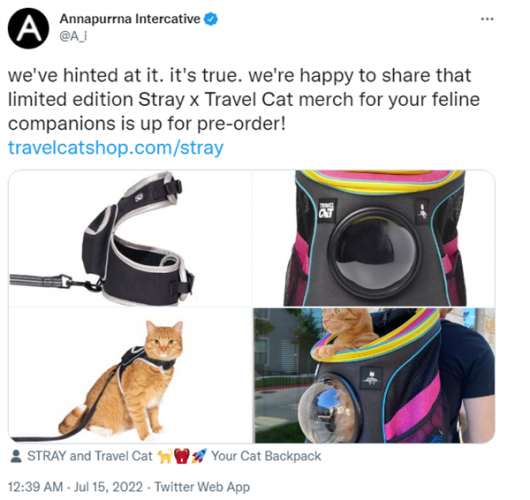Open travelcatshop.com/stray link

click(116, 148)
